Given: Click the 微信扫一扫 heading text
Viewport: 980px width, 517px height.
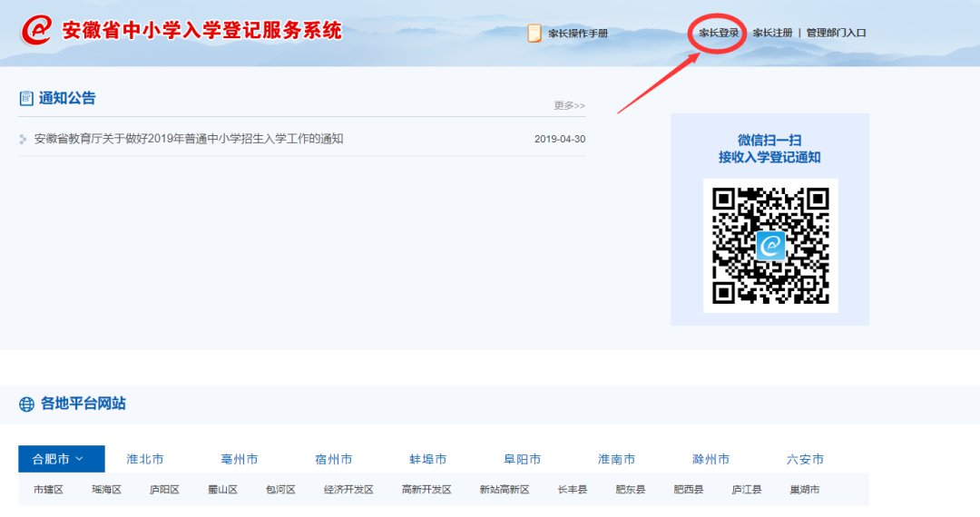Looking at the screenshot, I should coord(769,141).
